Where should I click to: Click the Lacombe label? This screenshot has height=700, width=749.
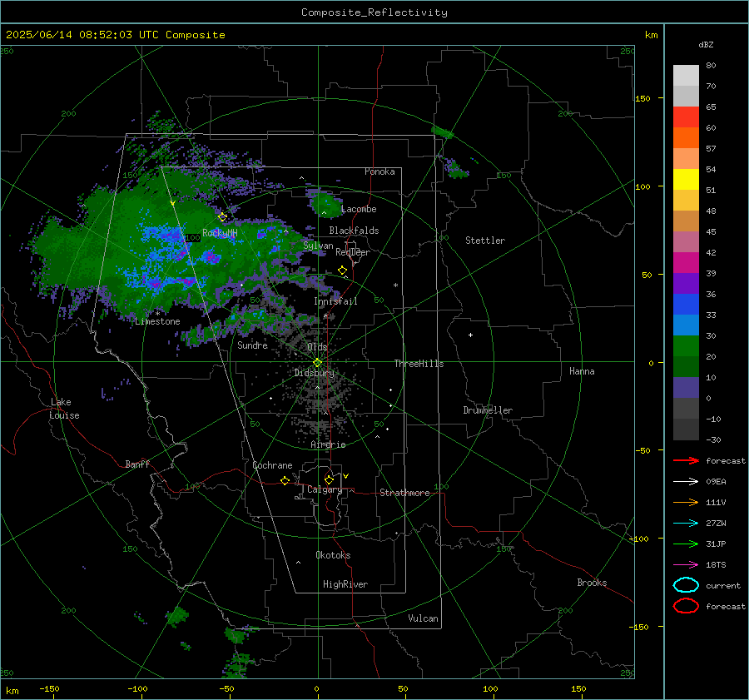(x=359, y=209)
